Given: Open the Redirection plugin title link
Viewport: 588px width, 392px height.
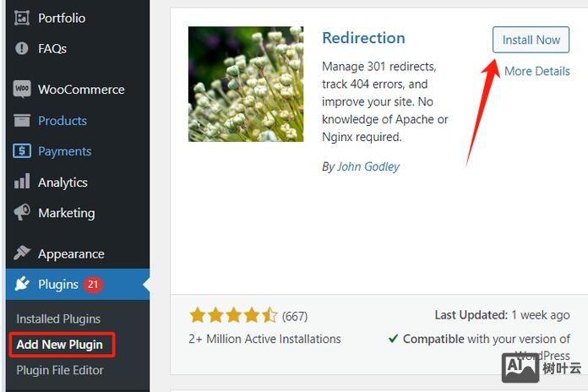Looking at the screenshot, I should (363, 38).
